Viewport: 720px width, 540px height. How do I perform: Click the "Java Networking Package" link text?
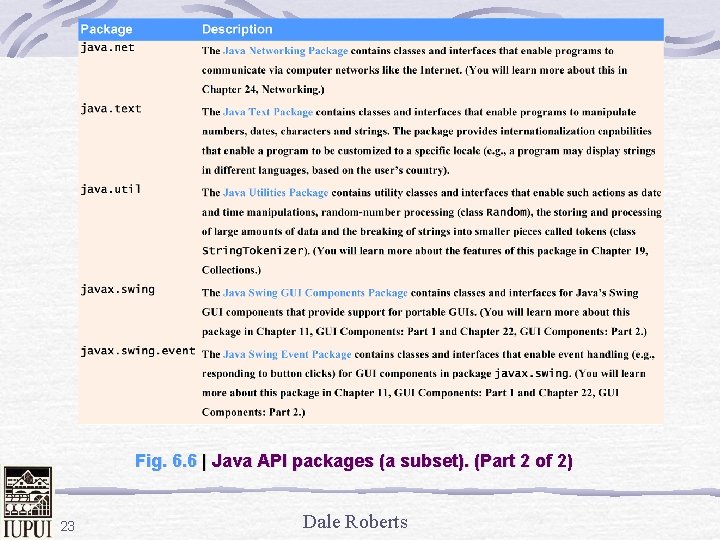[x=285, y=51]
